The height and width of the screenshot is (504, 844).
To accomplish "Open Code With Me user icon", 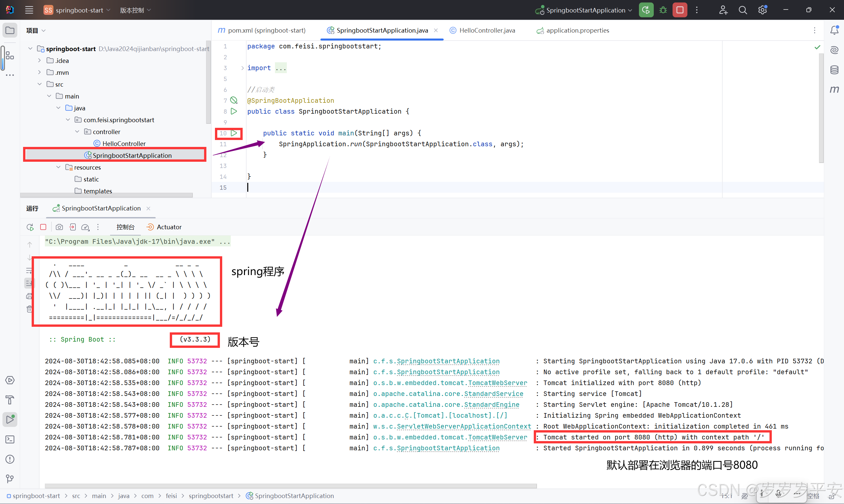I will point(723,10).
